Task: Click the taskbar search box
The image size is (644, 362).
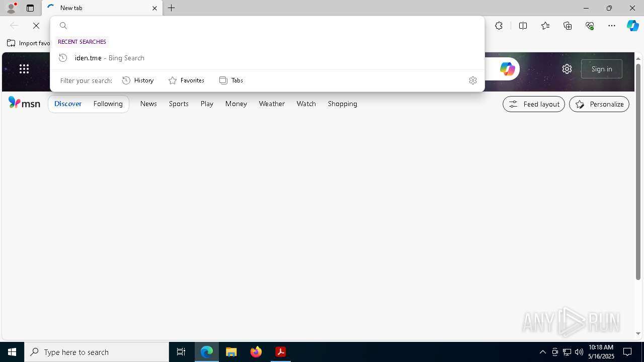Action: (x=97, y=352)
